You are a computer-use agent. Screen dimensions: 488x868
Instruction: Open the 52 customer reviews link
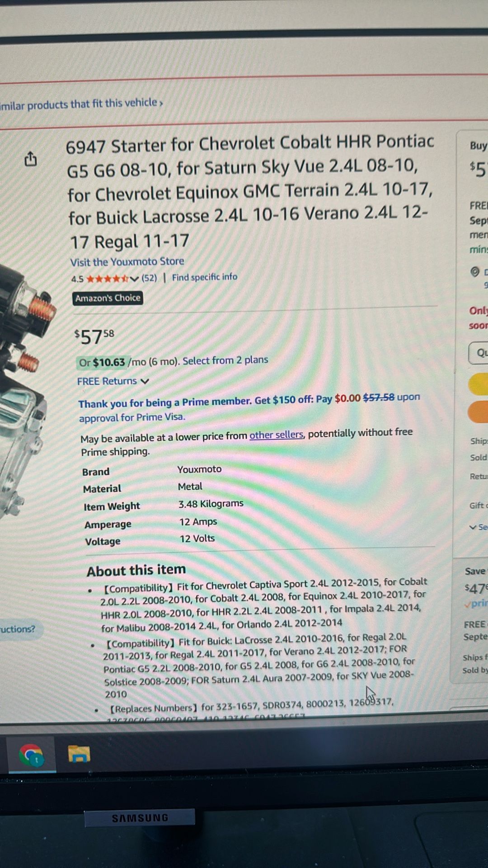149,278
